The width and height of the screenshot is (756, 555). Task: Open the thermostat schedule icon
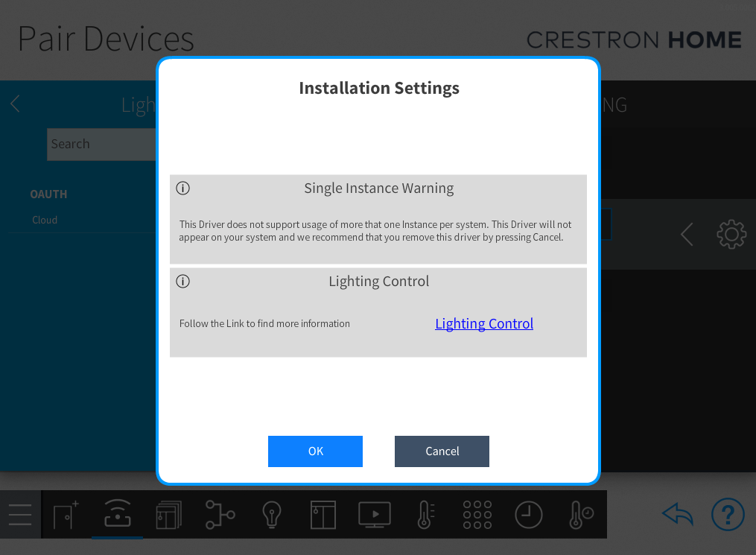click(581, 515)
